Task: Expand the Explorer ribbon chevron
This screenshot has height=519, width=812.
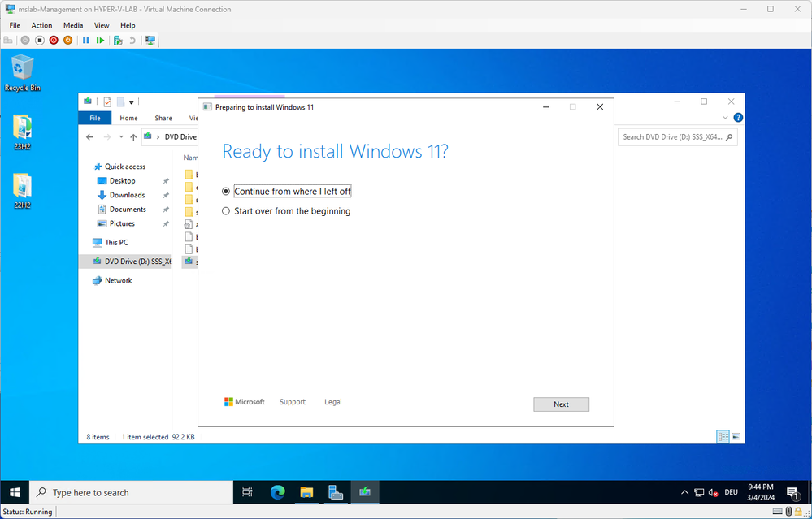Action: click(725, 118)
